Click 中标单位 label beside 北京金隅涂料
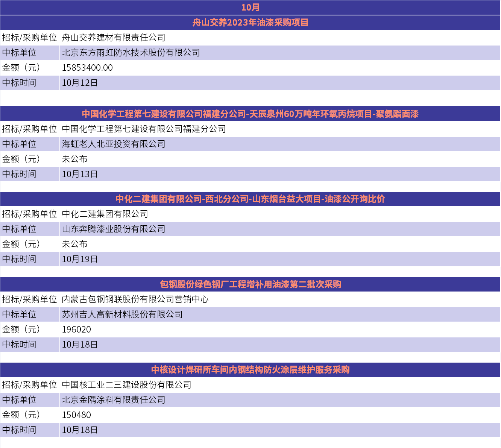This screenshot has width=501, height=448. 19,400
